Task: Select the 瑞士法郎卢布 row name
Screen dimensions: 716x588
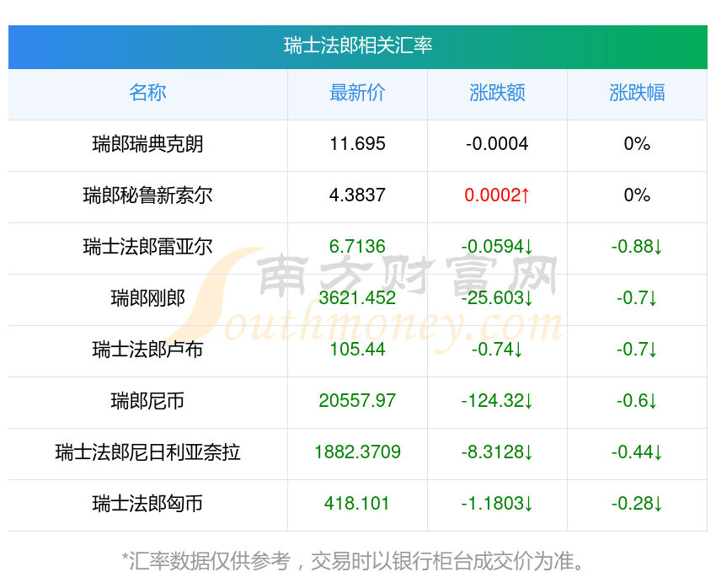Action: tap(147, 350)
